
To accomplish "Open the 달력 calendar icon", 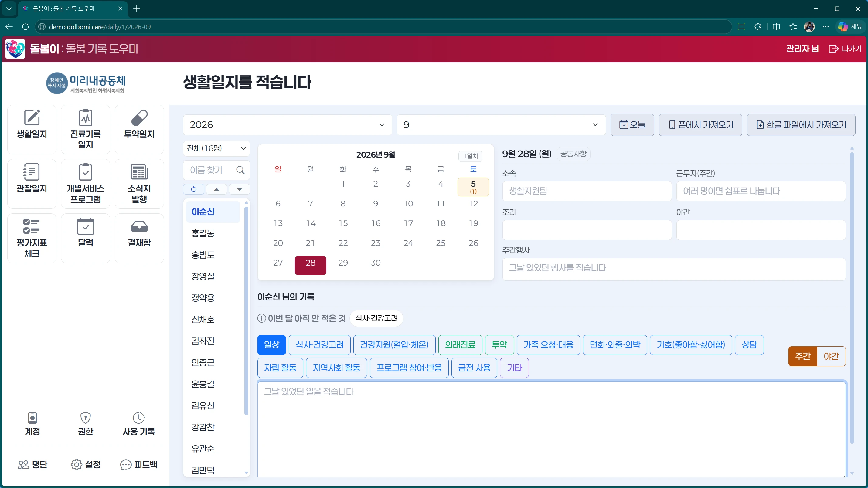I will click(86, 238).
